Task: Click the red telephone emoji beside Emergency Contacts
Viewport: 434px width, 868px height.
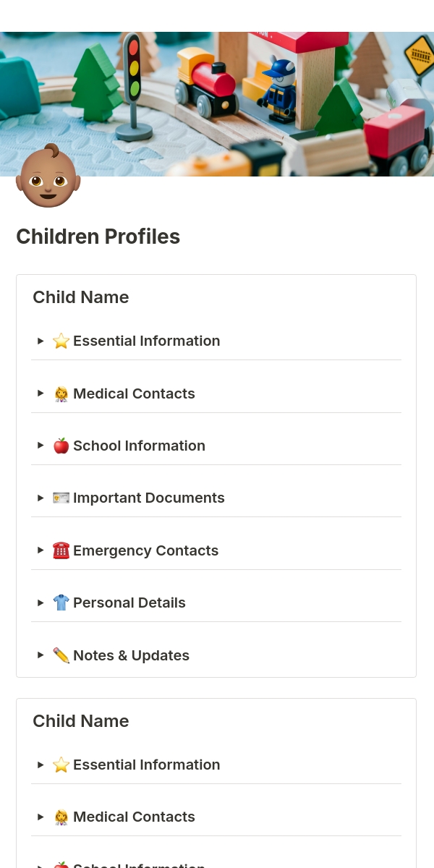Action: click(x=61, y=550)
